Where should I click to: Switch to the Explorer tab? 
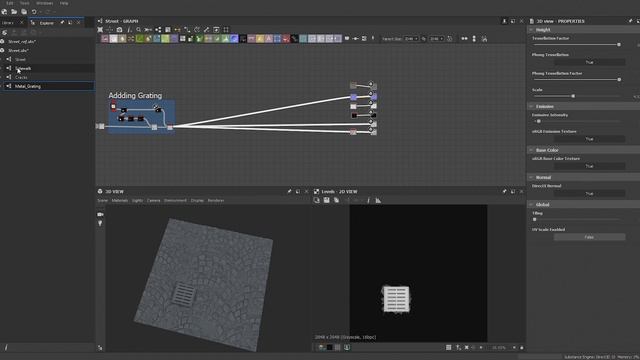click(x=47, y=23)
